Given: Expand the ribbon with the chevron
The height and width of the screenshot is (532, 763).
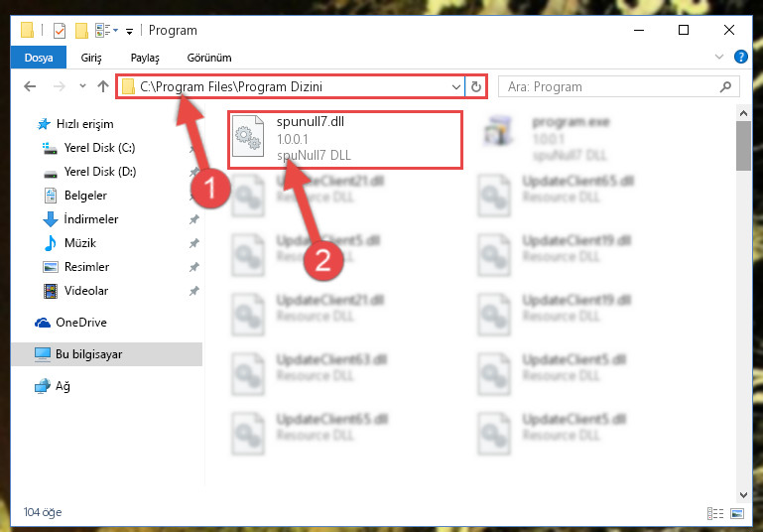Looking at the screenshot, I should click(719, 57).
